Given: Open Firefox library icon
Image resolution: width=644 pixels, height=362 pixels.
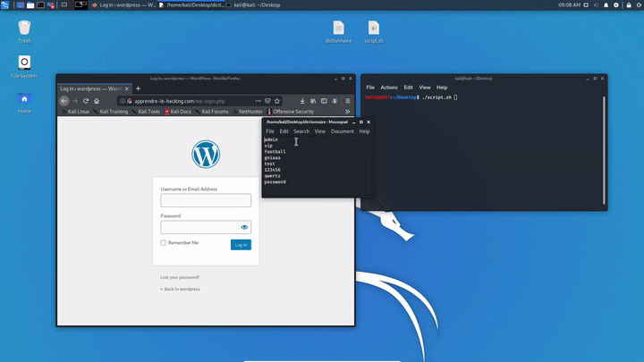Looking at the screenshot, I should pos(313,101).
